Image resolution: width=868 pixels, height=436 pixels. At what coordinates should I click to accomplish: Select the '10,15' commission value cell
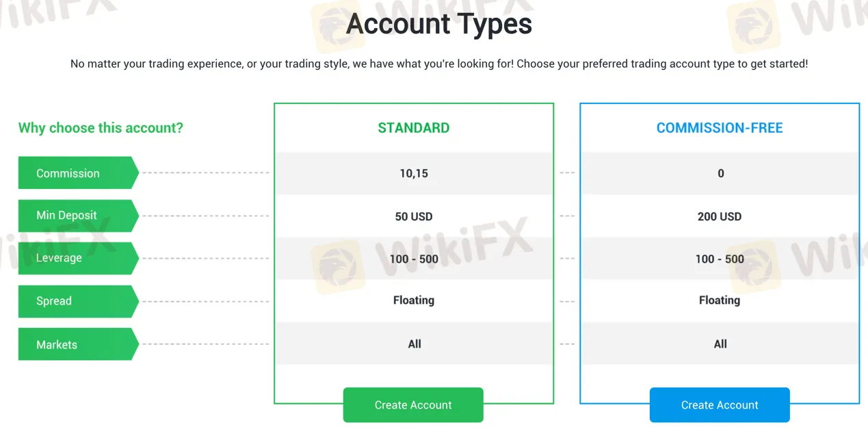(414, 173)
